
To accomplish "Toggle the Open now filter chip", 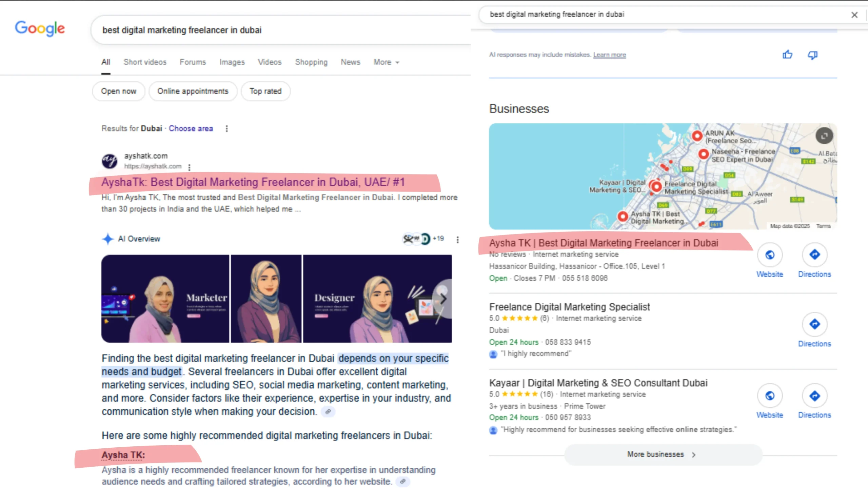I will (119, 91).
